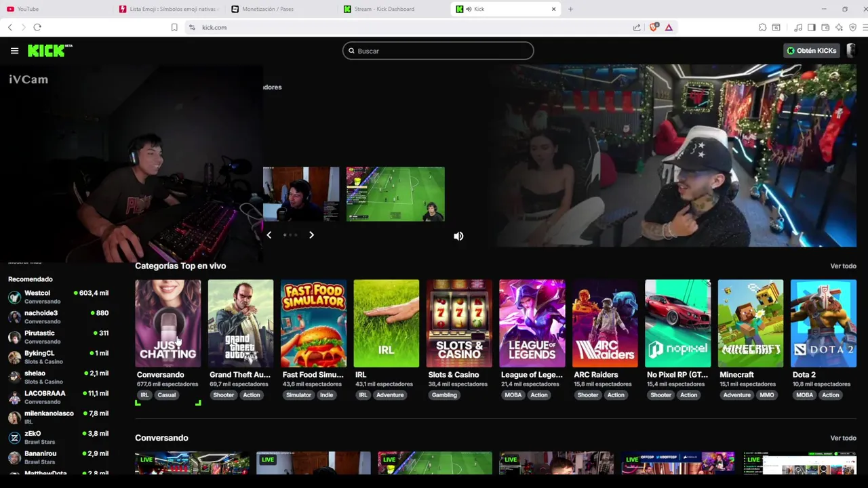Screen dimensions: 868x488
Task: Open Pirutastic channel in Recomendado list
Action: coord(58,338)
